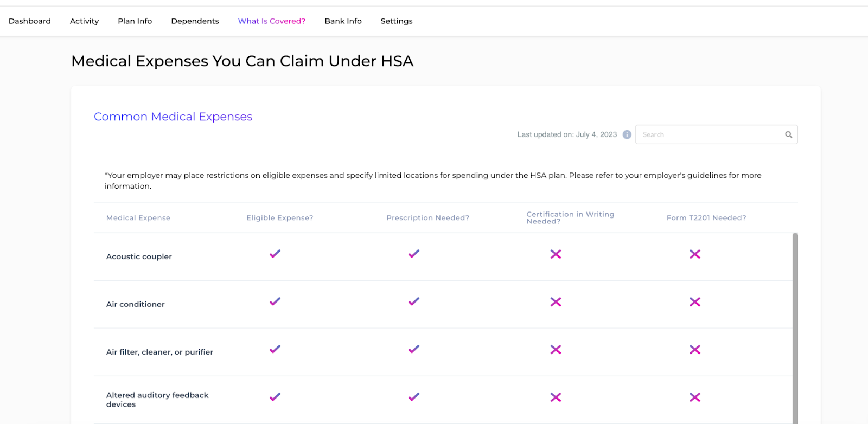Open the Dependents tab
The image size is (868, 424).
[x=195, y=21]
